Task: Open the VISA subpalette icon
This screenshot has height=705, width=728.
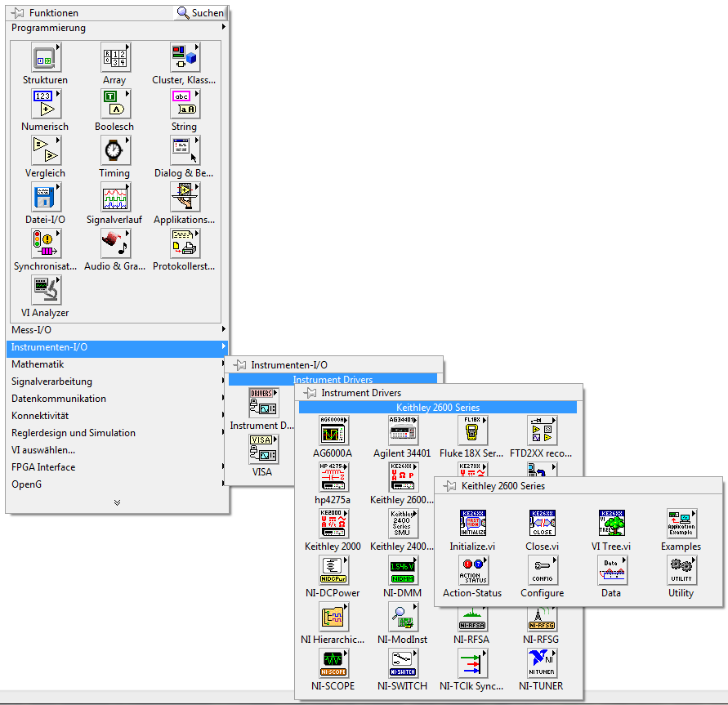Action: [263, 449]
